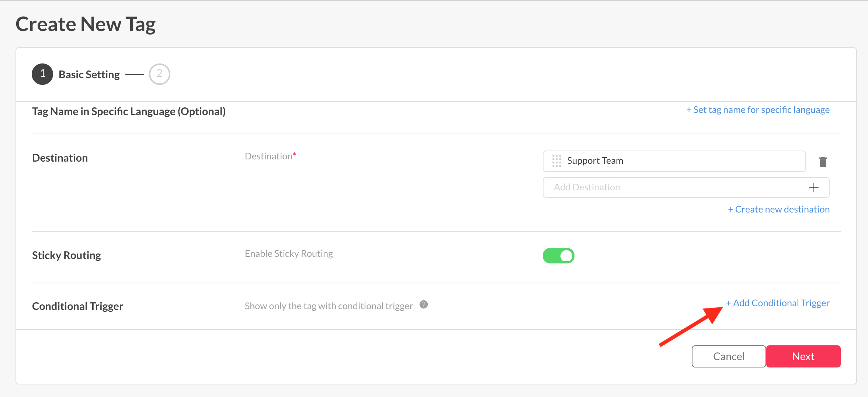Image resolution: width=868 pixels, height=397 pixels.
Task: Click the plus icon in Add Destination
Action: pyautogui.click(x=813, y=187)
